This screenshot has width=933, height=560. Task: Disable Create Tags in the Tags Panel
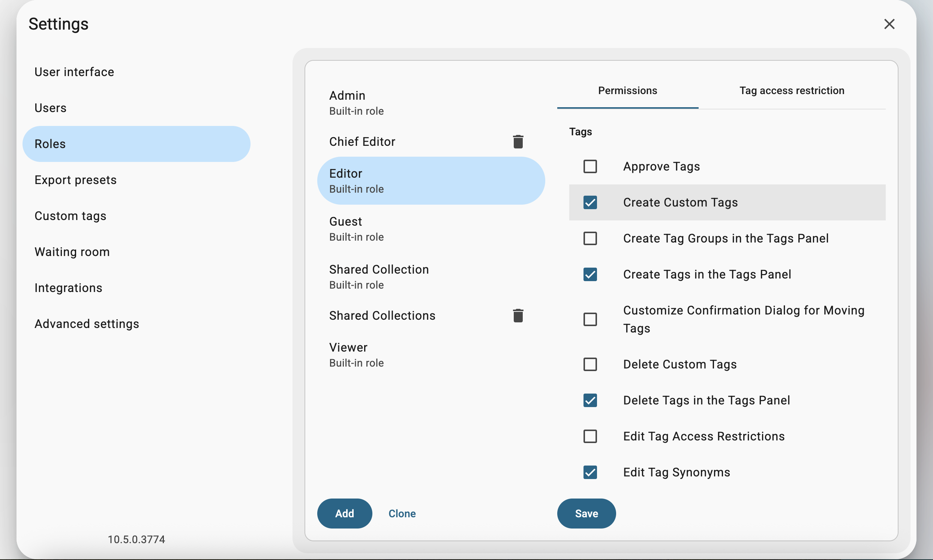(x=590, y=274)
